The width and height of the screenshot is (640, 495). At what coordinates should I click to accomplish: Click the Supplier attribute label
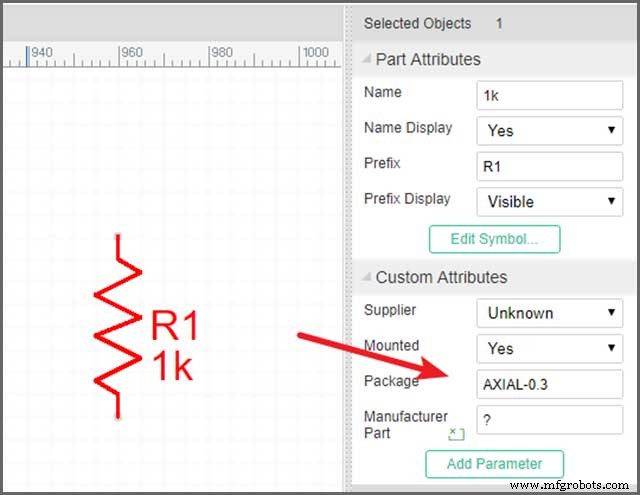pyautogui.click(x=390, y=310)
